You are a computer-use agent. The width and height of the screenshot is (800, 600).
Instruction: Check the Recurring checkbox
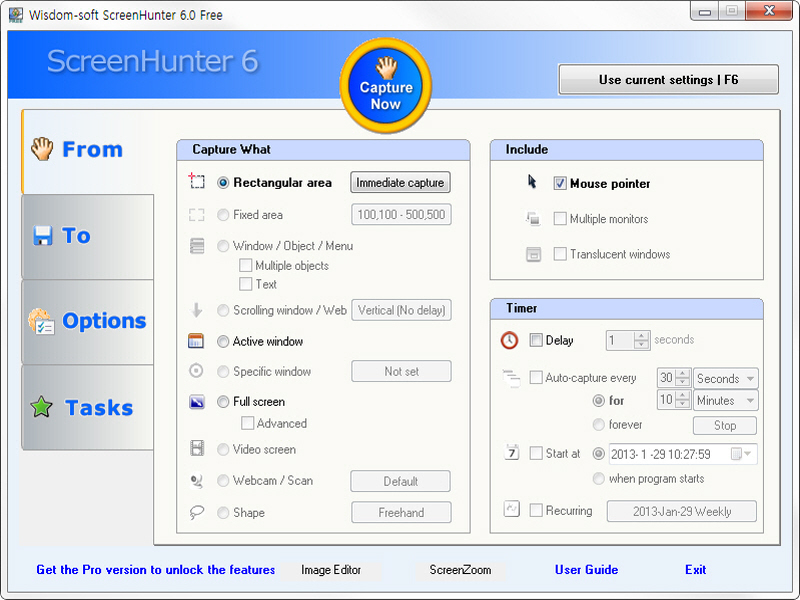click(536, 510)
